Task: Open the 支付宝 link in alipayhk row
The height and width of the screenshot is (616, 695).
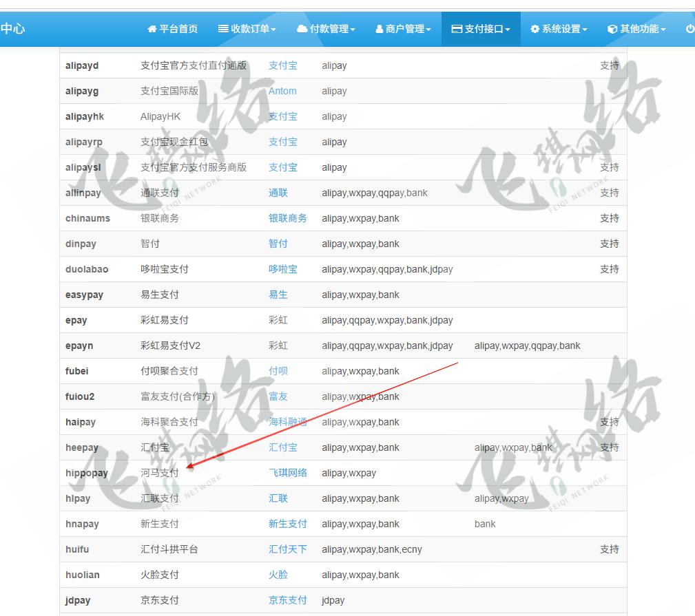Action: tap(283, 116)
